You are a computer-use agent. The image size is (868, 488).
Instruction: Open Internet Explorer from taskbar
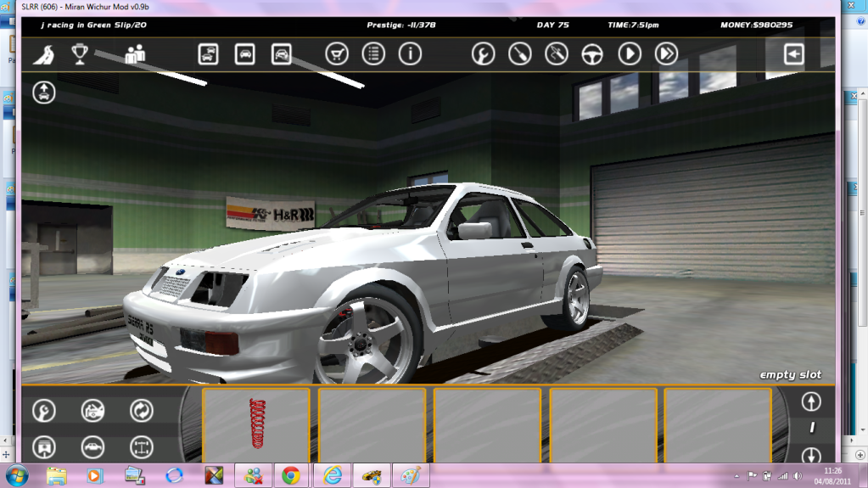(x=332, y=476)
